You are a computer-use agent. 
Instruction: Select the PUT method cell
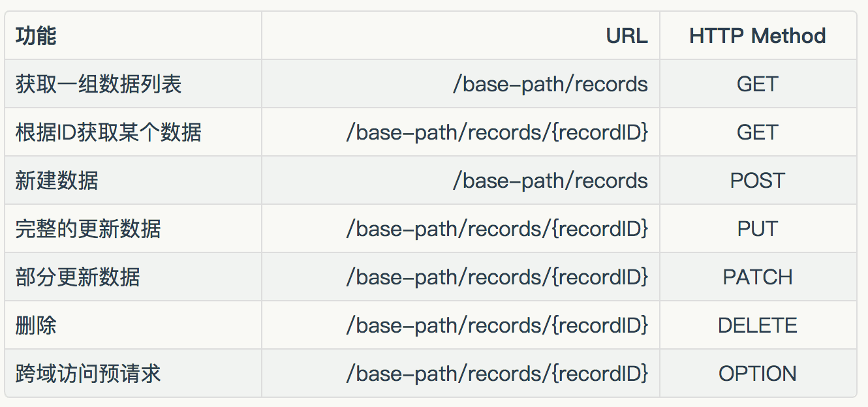coord(758,229)
